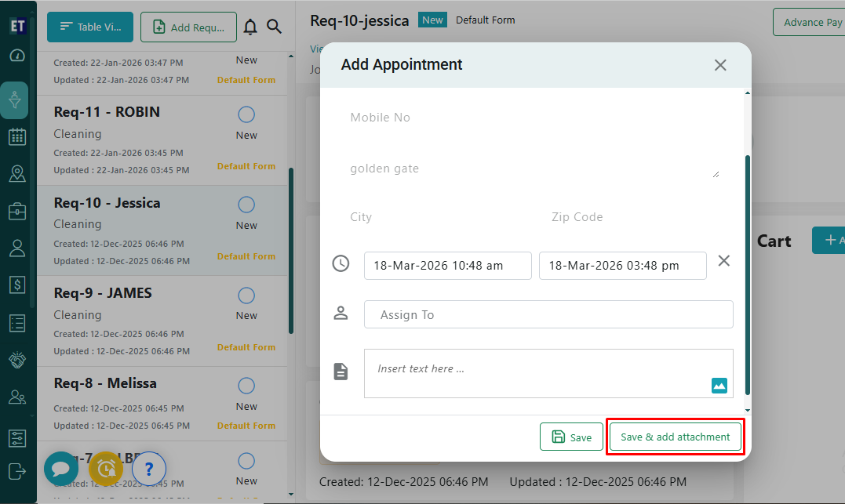Click the blue question mark help button
The width and height of the screenshot is (845, 504).
coord(148,470)
